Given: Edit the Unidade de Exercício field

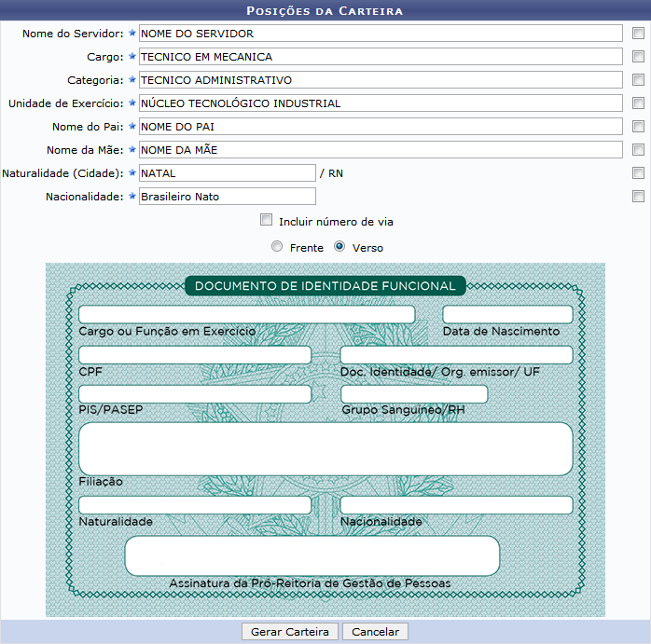Looking at the screenshot, I should pyautogui.click(x=380, y=103).
